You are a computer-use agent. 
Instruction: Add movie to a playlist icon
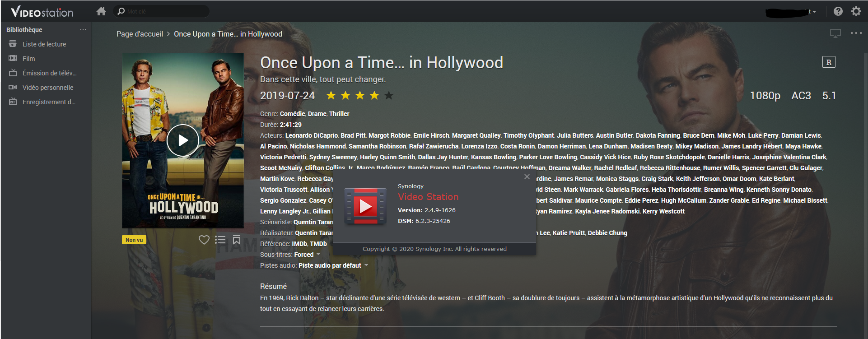pyautogui.click(x=220, y=240)
